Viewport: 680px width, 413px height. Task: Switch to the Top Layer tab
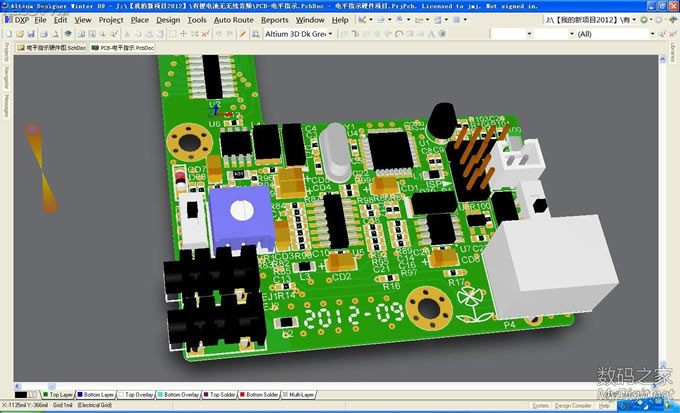[57, 395]
